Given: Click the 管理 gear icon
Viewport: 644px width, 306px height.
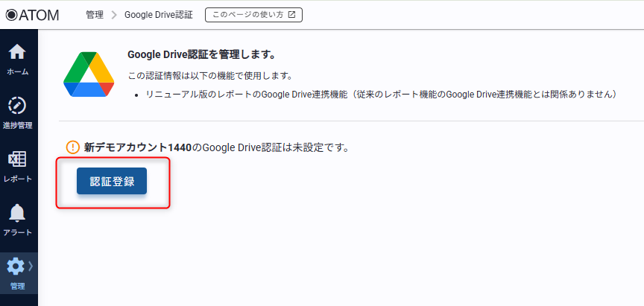Looking at the screenshot, I should [x=16, y=267].
